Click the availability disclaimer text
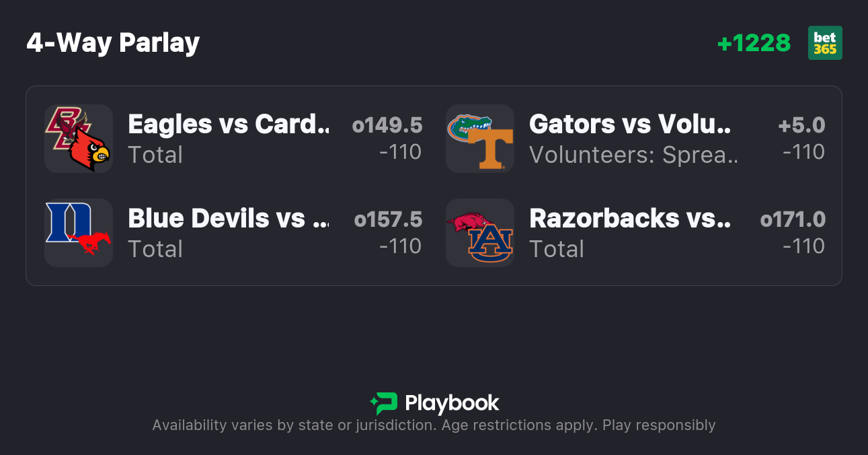This screenshot has width=868, height=455. pyautogui.click(x=434, y=425)
